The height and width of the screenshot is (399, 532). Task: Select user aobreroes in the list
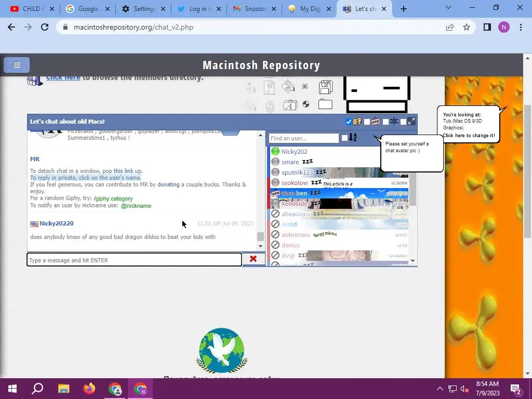(x=296, y=234)
